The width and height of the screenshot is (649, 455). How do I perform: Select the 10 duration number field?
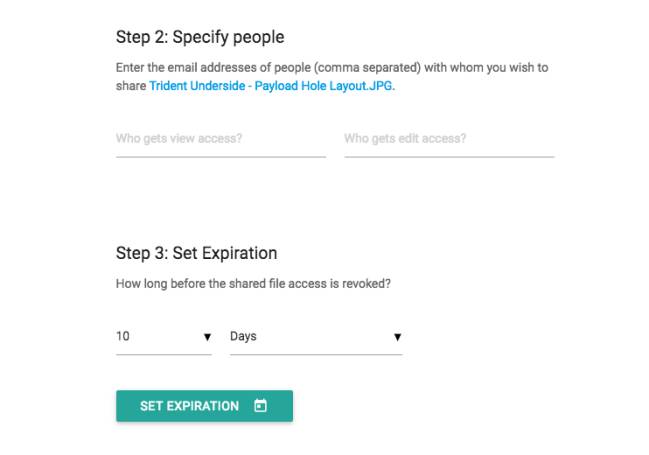(164, 337)
